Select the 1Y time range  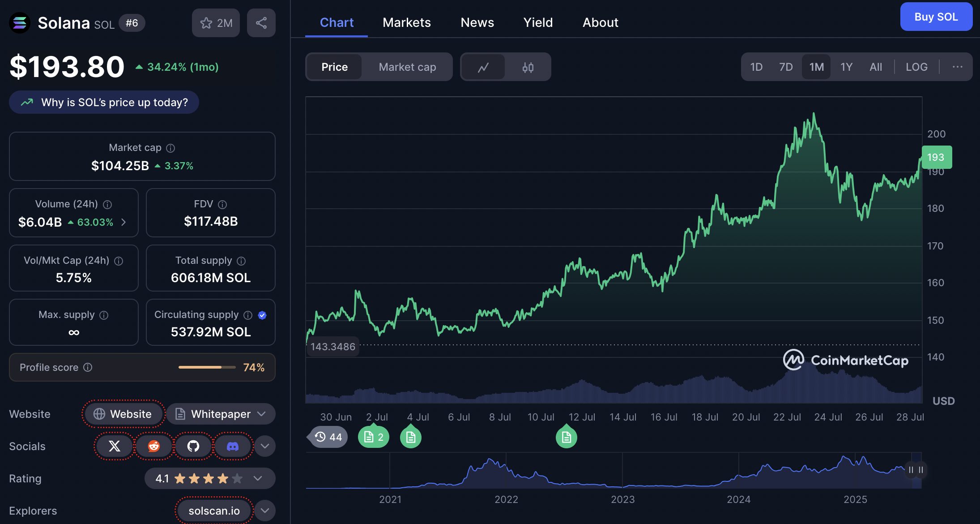coord(846,67)
